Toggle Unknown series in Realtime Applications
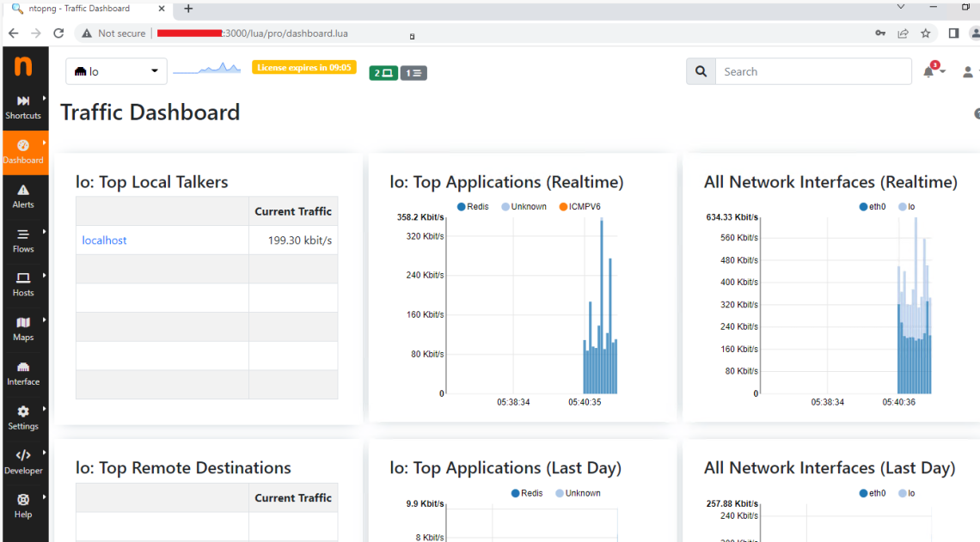This screenshot has height=542, width=980. pos(524,207)
